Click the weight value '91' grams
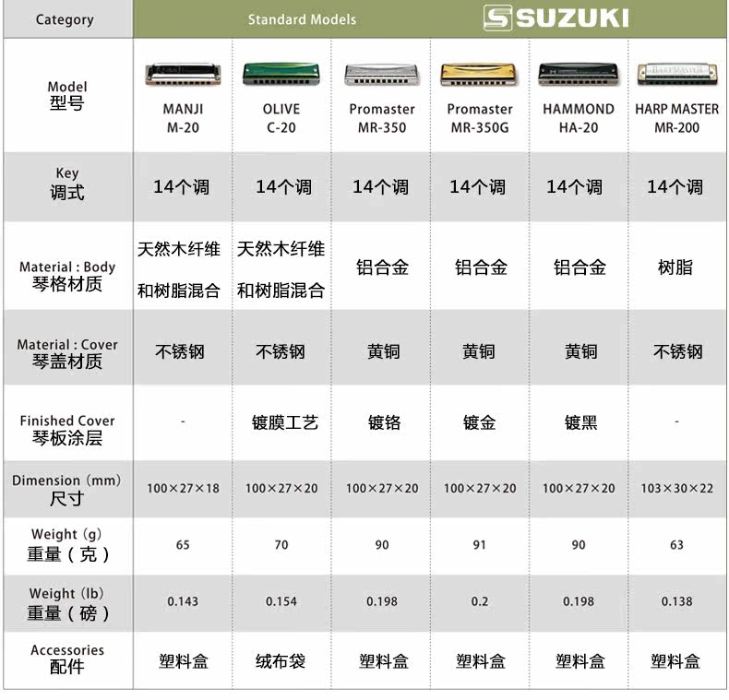The image size is (729, 700). click(479, 545)
